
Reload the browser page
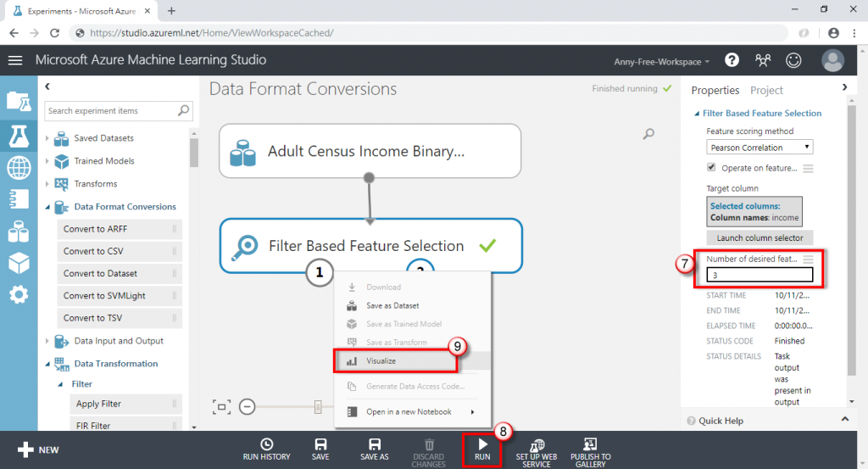point(54,33)
